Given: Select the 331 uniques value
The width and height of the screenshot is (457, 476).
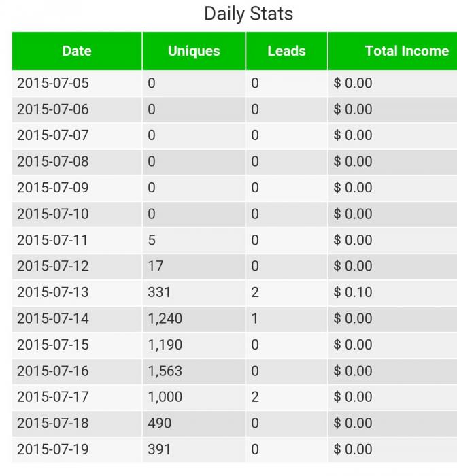Looking at the screenshot, I should pyautogui.click(x=194, y=292).
